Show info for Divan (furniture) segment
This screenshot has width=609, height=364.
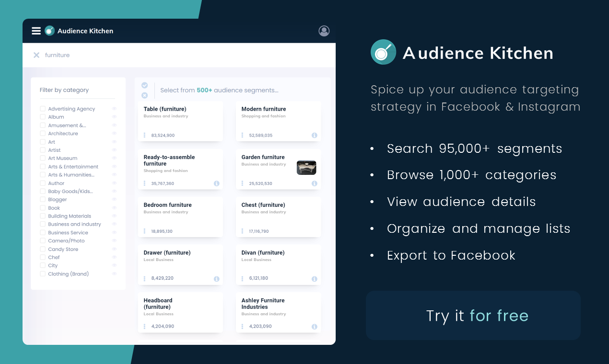point(315,279)
